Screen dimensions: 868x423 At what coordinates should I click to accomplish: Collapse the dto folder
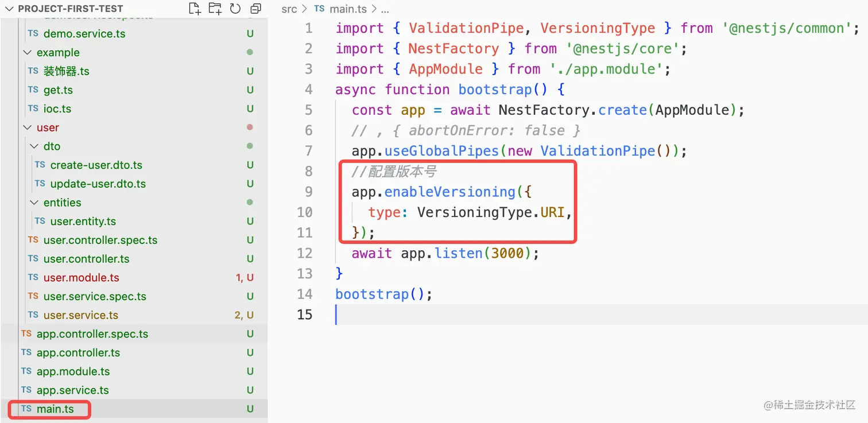click(x=34, y=146)
